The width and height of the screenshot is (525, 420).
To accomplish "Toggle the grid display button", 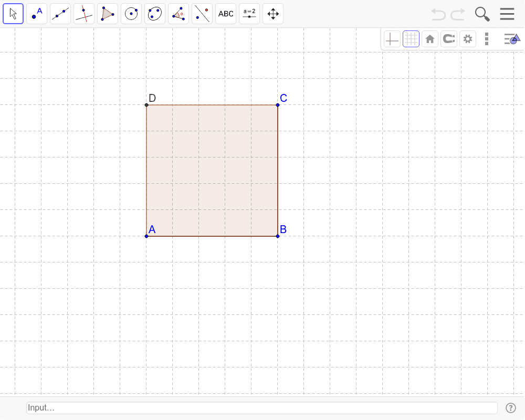I will point(411,39).
